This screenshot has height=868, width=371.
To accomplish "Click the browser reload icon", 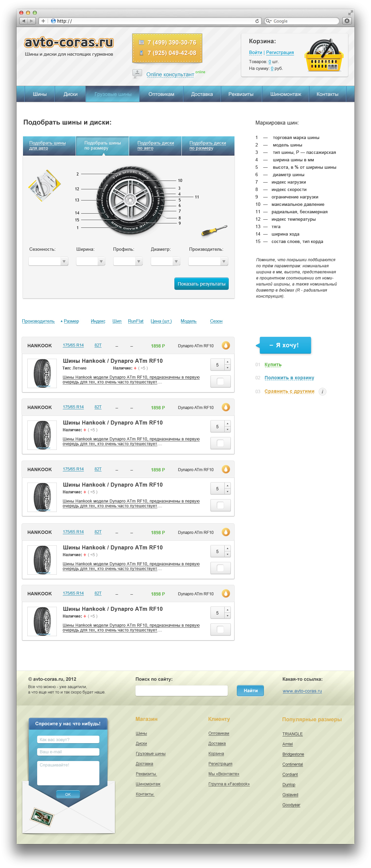I will 257,21.
